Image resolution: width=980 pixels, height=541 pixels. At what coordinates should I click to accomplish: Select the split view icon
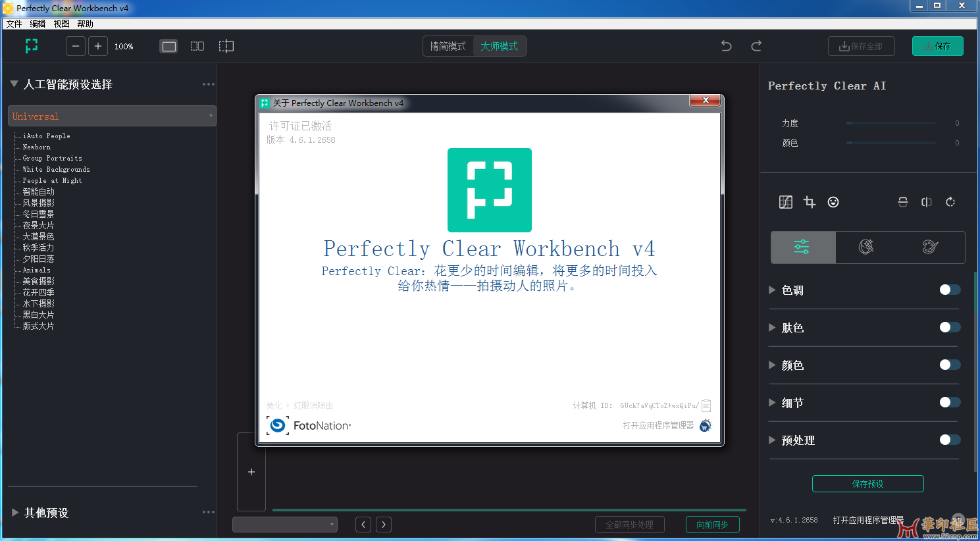[226, 46]
